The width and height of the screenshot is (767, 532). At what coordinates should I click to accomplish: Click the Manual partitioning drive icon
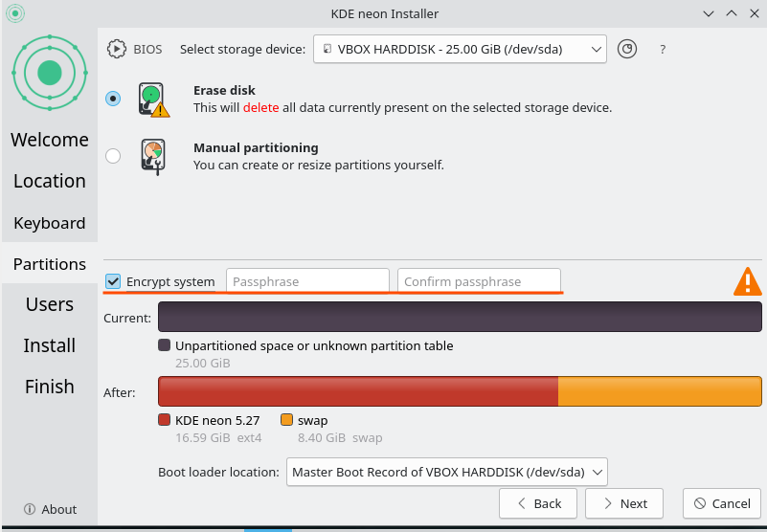click(x=153, y=157)
